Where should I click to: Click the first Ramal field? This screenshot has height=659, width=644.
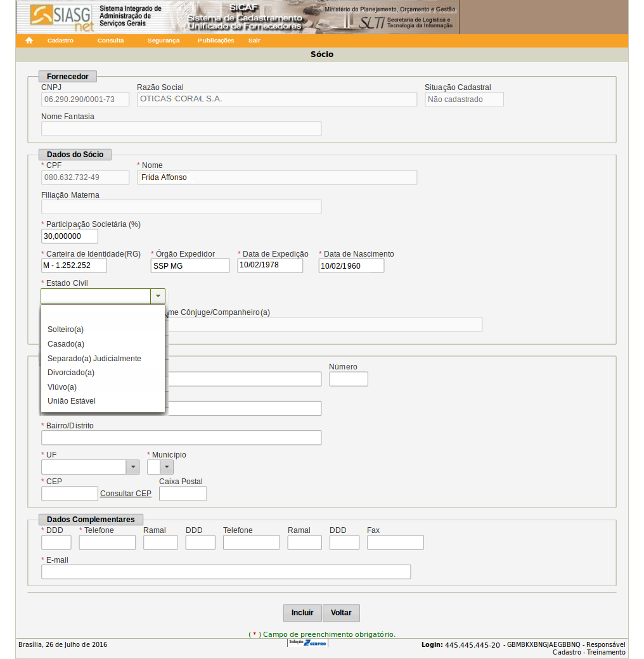click(160, 542)
